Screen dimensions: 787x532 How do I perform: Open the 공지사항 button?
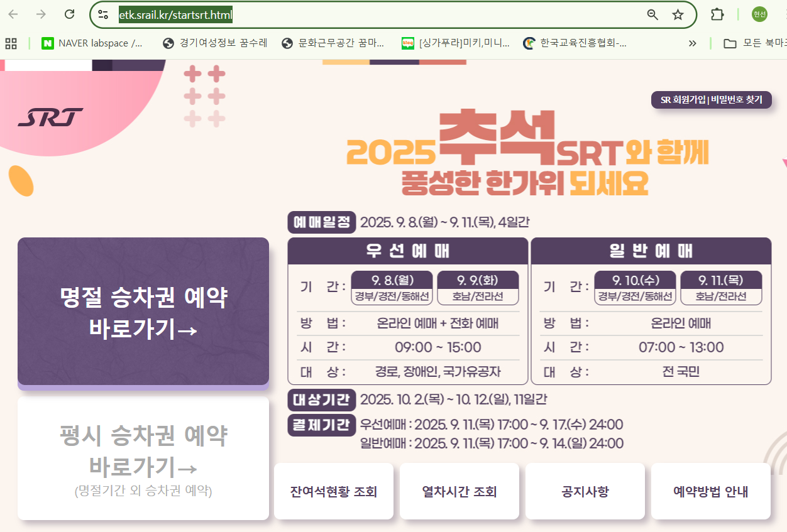(585, 491)
